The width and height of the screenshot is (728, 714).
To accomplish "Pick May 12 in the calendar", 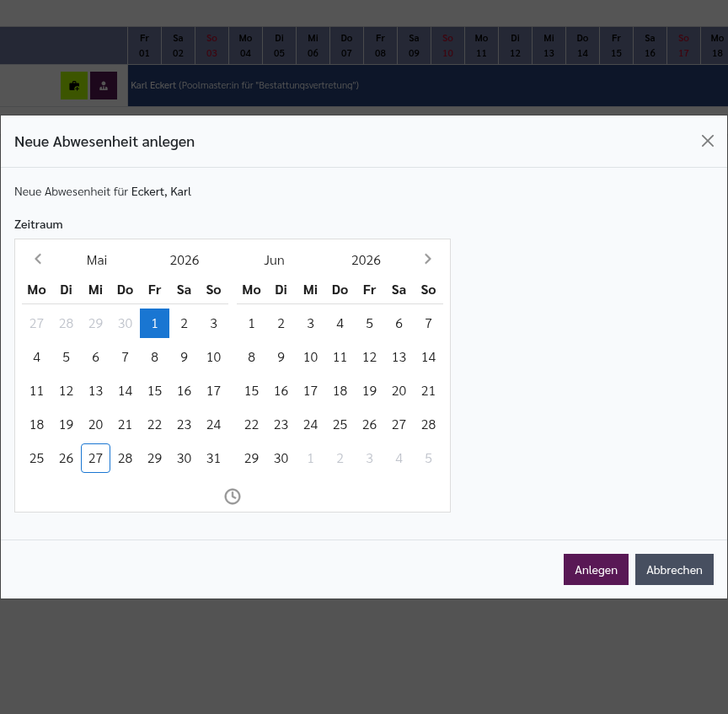I will [66, 390].
